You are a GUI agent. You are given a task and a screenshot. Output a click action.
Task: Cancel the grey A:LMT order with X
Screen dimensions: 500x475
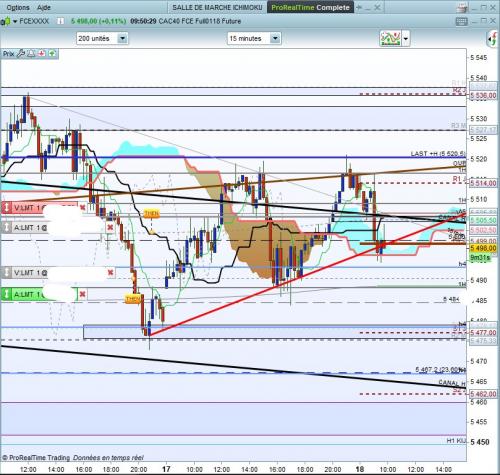110,228
